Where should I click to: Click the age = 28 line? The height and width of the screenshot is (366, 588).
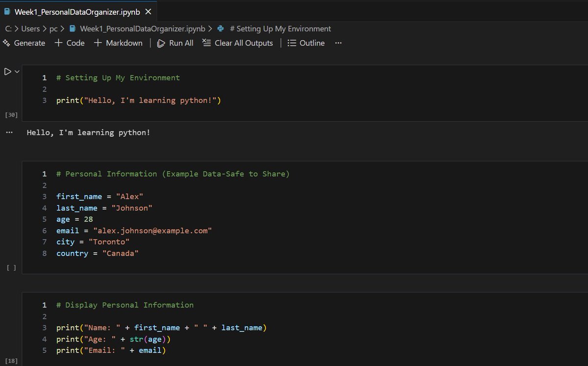click(74, 219)
